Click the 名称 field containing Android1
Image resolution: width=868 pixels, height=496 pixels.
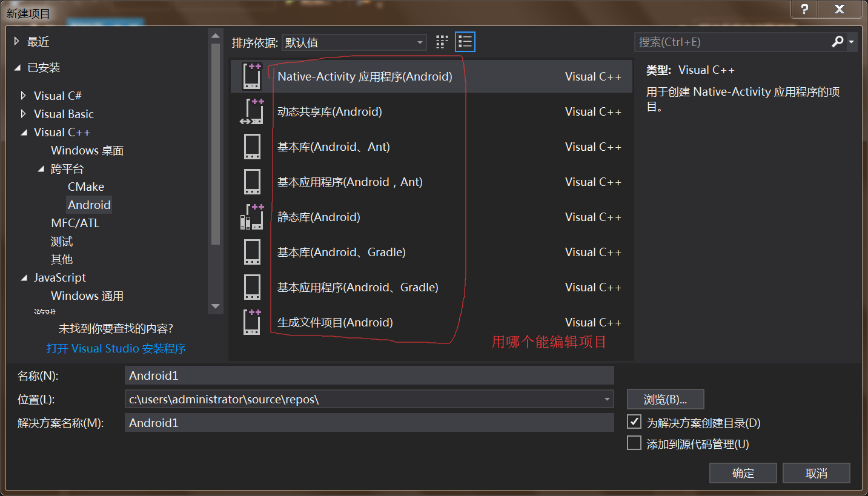click(369, 375)
